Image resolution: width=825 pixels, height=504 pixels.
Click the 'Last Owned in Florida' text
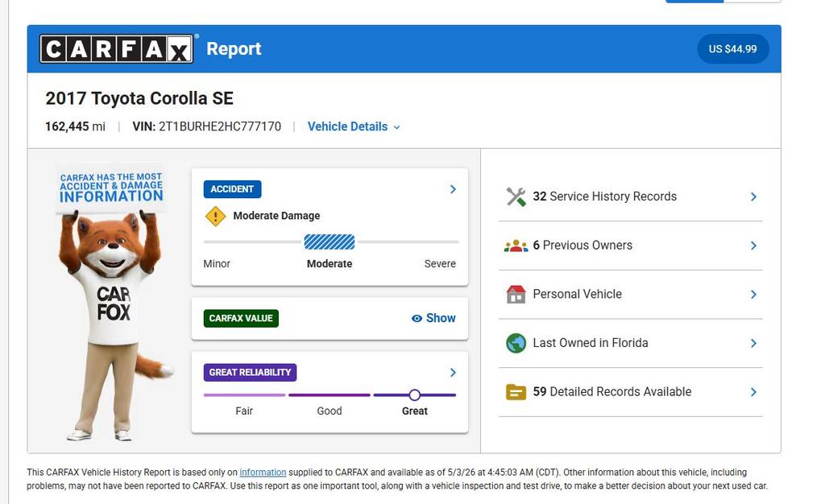pos(591,343)
